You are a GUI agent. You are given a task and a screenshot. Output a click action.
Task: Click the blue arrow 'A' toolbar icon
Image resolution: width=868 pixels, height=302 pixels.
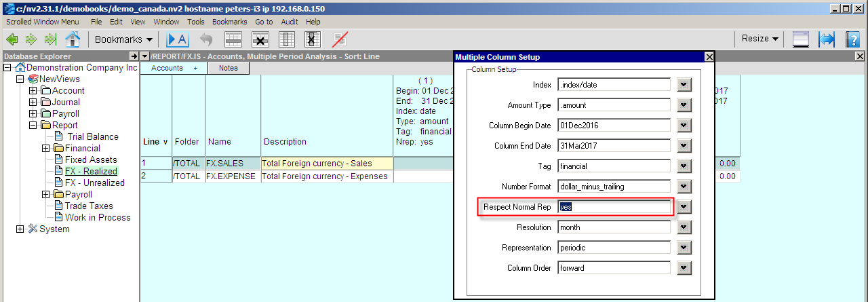pyautogui.click(x=178, y=39)
